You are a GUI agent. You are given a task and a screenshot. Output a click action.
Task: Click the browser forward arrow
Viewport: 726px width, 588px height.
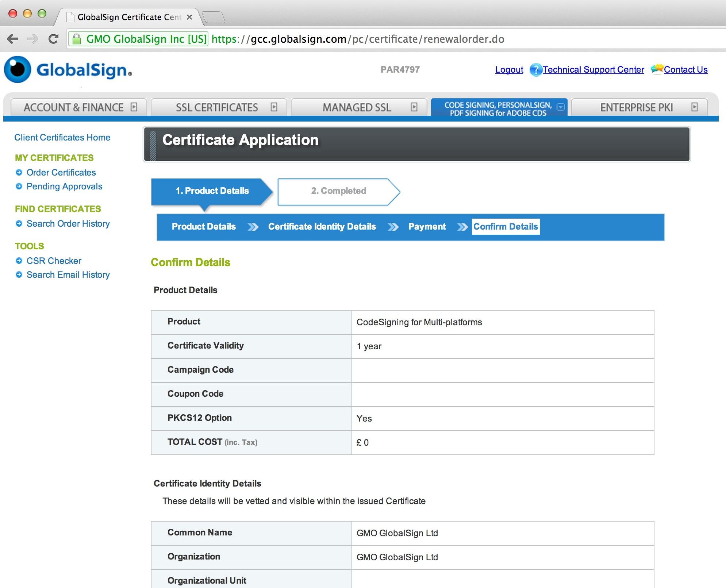click(x=33, y=39)
